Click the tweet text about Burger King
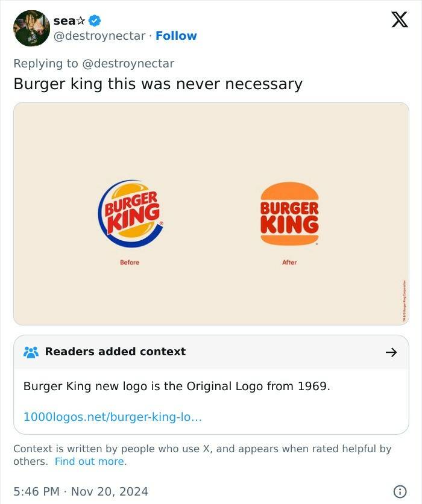 pyautogui.click(x=157, y=84)
